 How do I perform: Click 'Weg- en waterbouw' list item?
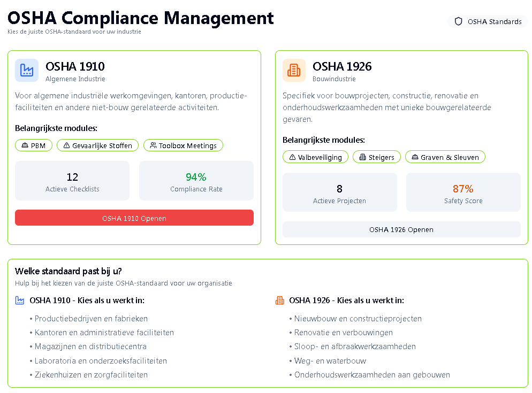coord(330,361)
